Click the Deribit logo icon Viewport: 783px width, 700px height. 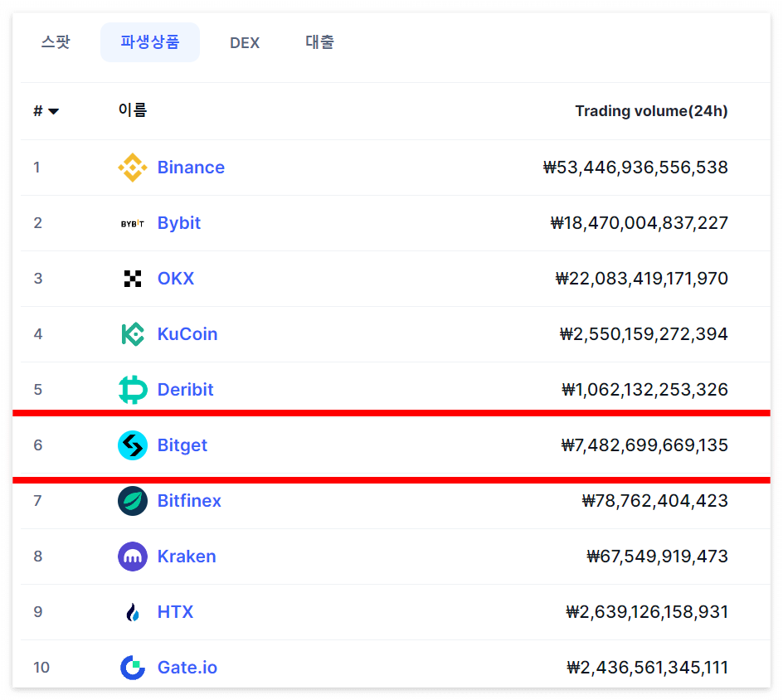(133, 390)
